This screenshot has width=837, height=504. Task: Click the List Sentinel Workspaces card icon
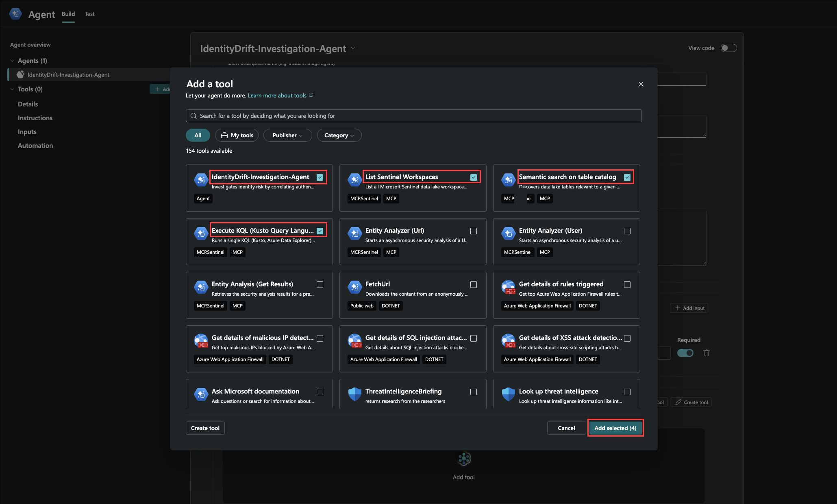(x=354, y=179)
